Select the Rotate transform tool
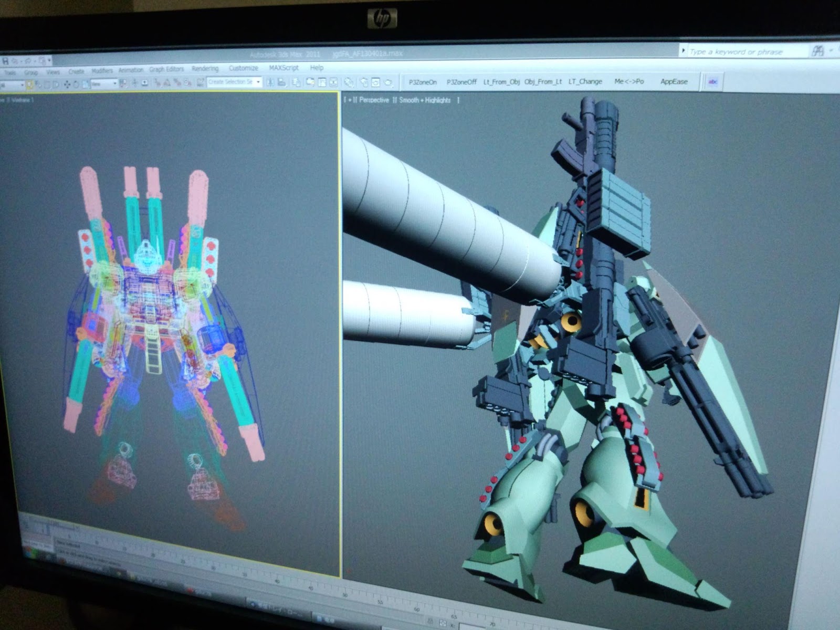 [x=76, y=84]
